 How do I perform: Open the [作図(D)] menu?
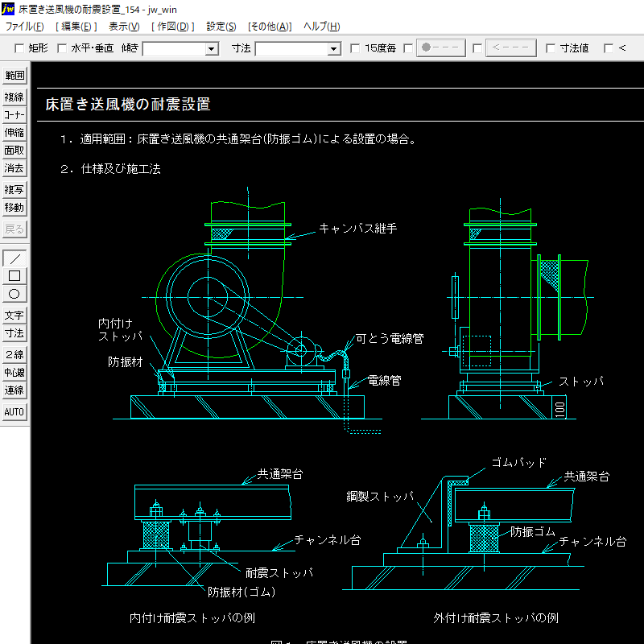point(172,27)
